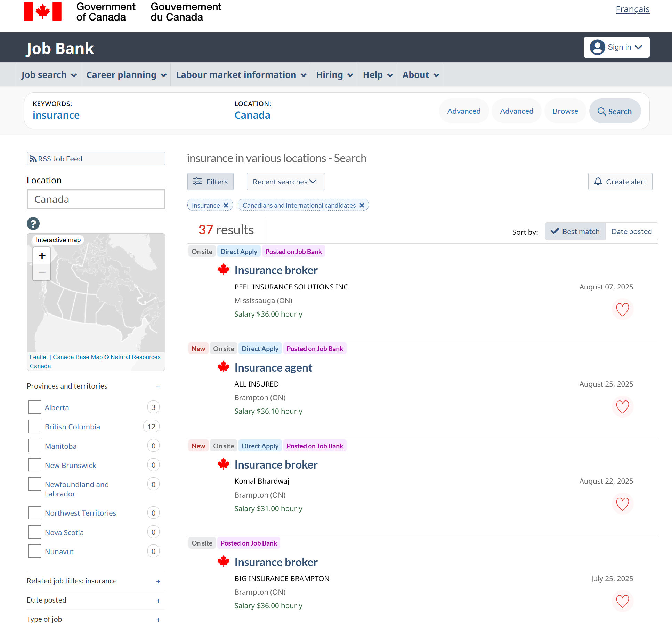Image resolution: width=672 pixels, height=628 pixels.
Task: Remove Canadians and international candidates filter
Action: click(362, 205)
